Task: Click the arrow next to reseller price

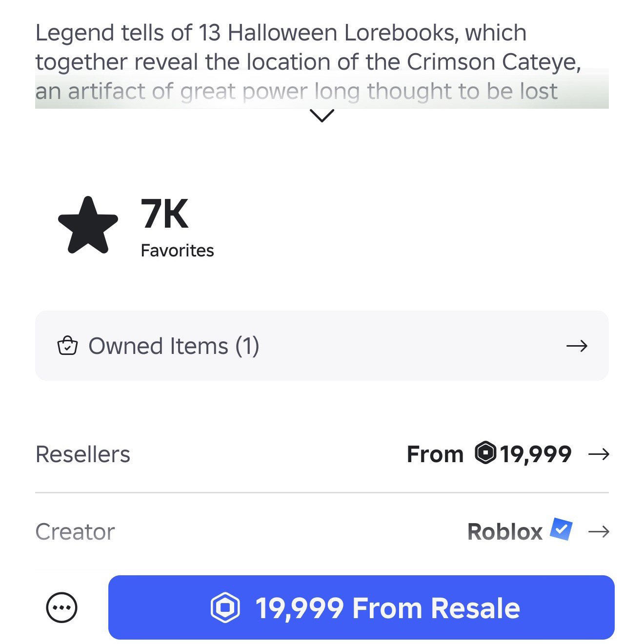Action: pos(599,454)
